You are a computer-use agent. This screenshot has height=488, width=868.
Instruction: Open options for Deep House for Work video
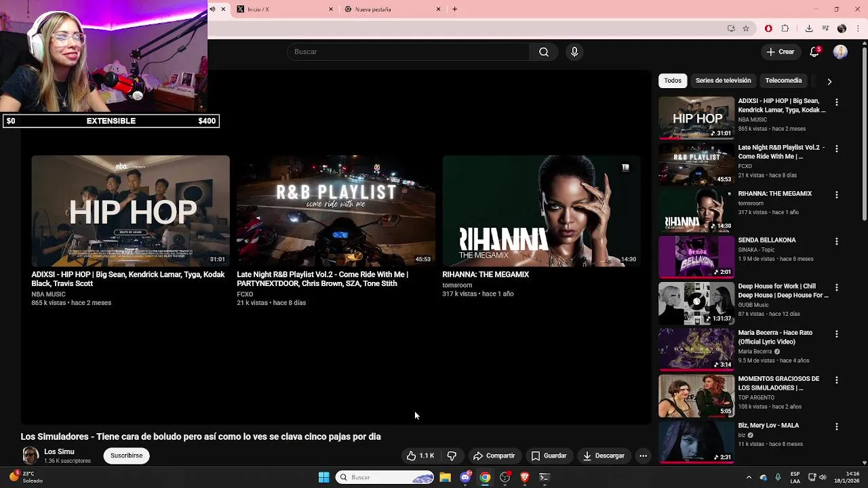pyautogui.click(x=836, y=287)
